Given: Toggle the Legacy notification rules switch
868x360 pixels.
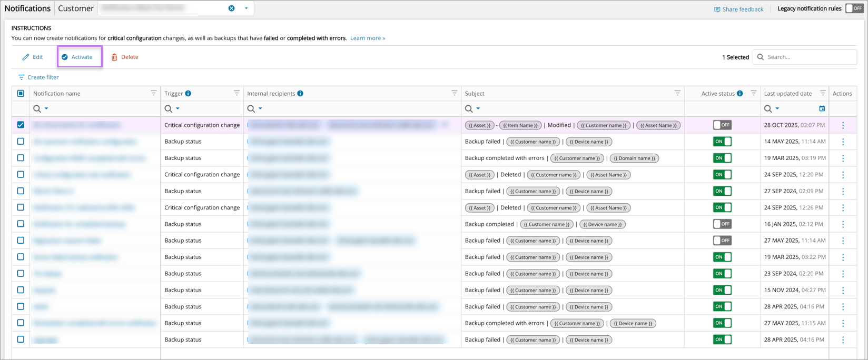Looking at the screenshot, I should pos(854,8).
